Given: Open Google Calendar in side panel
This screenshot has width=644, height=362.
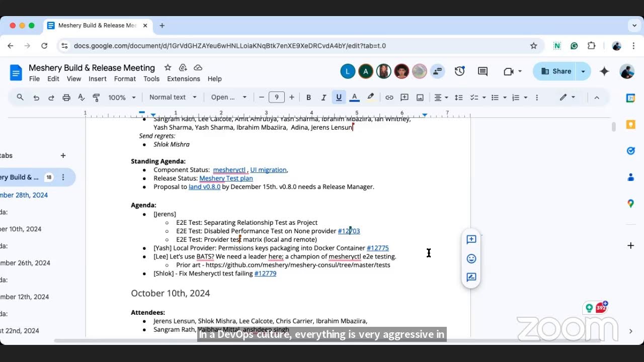Looking at the screenshot, I should pyautogui.click(x=630, y=98).
